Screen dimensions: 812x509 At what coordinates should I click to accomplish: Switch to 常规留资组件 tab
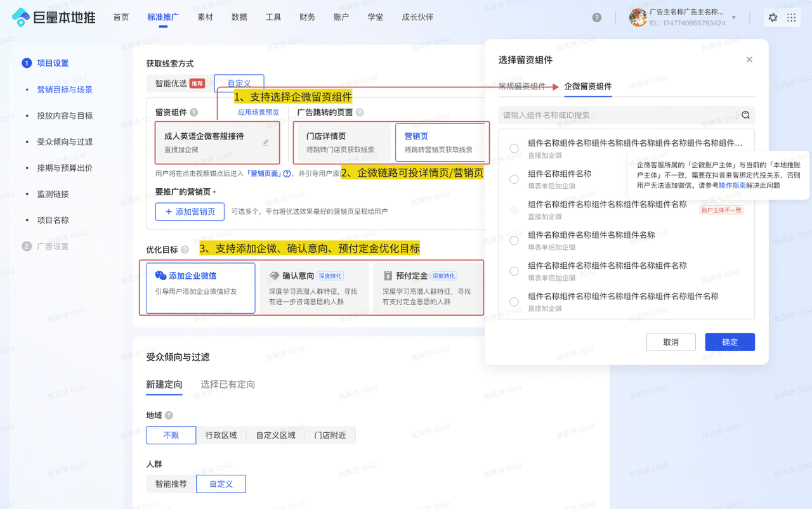[x=521, y=86]
